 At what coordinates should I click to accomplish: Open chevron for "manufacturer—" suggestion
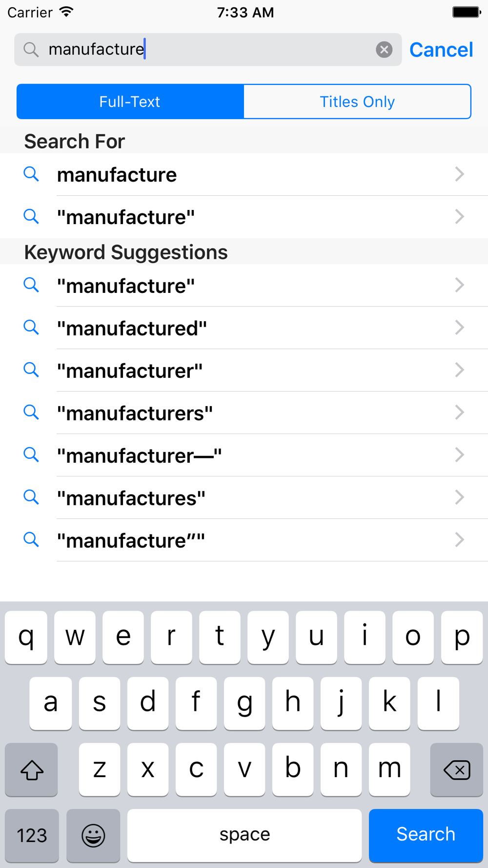point(459,455)
